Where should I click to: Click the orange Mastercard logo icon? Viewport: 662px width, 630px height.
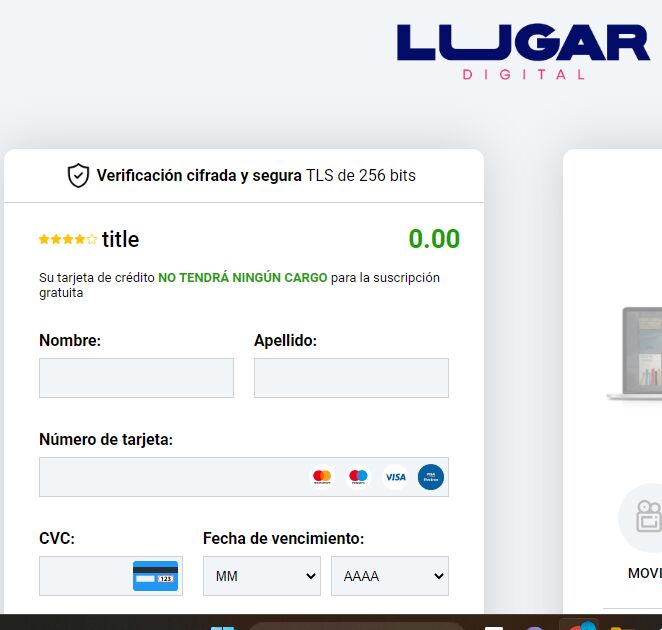pyautogui.click(x=322, y=477)
